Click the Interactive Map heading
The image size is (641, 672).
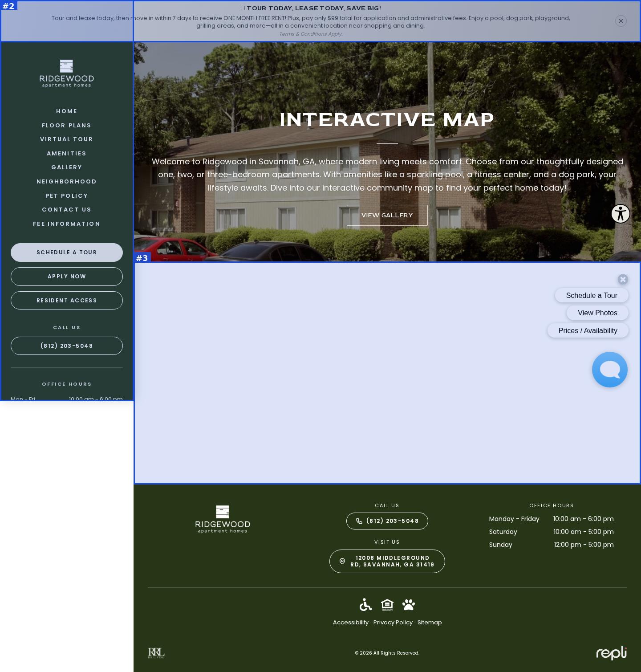click(387, 120)
